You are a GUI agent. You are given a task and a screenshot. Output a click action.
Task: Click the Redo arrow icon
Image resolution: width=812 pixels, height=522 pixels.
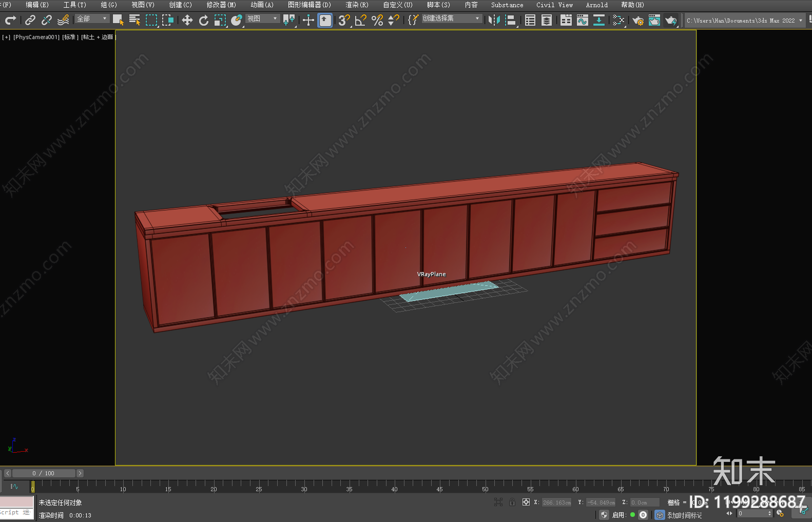[x=11, y=20]
